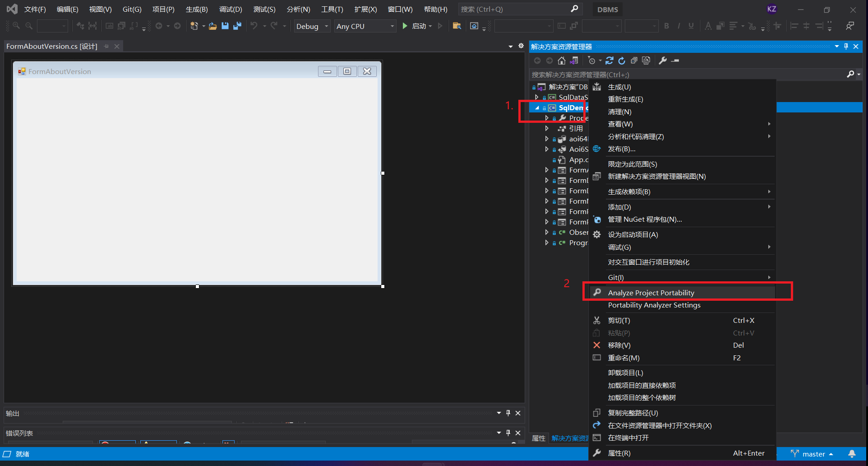Expand the 生成依赖项(B) submenu
The width and height of the screenshot is (868, 466).
point(682,192)
